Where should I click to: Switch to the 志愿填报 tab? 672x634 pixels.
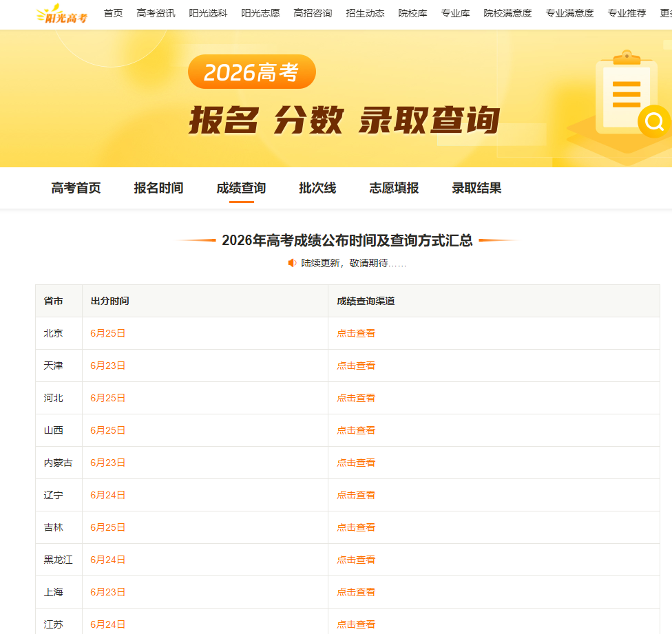(x=394, y=188)
